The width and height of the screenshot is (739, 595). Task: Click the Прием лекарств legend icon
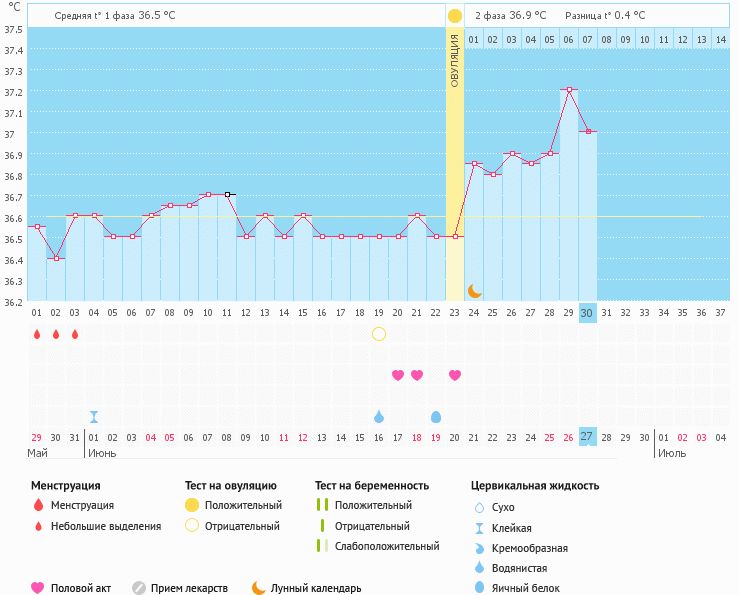(139, 588)
